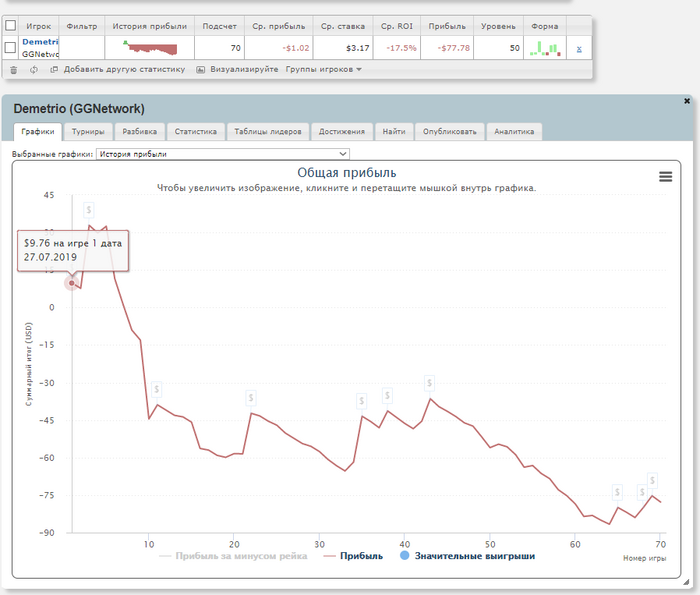Toggle Прибыль за минусом рейка legend series
The height and width of the screenshot is (595, 700).
[x=233, y=556]
